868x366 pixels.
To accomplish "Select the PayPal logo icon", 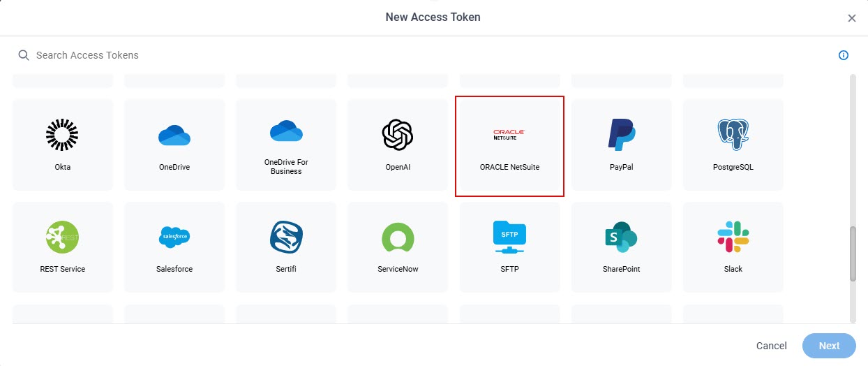I will [621, 135].
